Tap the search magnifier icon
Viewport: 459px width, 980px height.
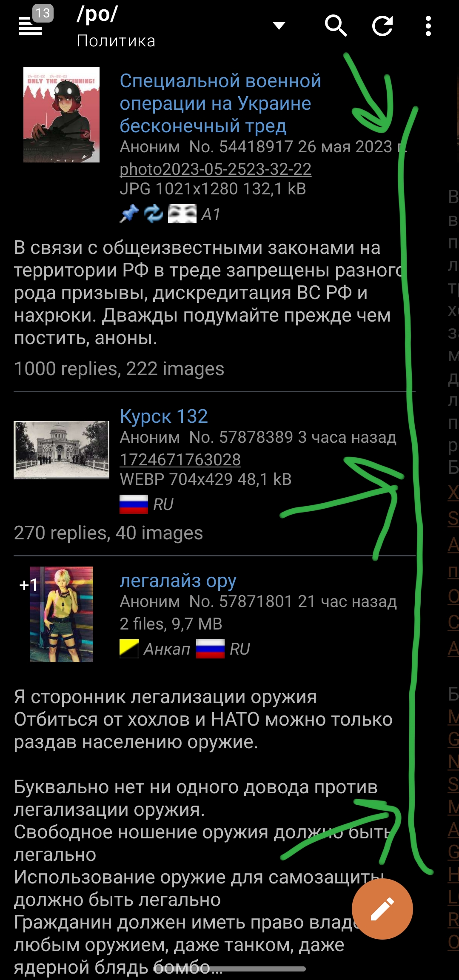pos(336,26)
